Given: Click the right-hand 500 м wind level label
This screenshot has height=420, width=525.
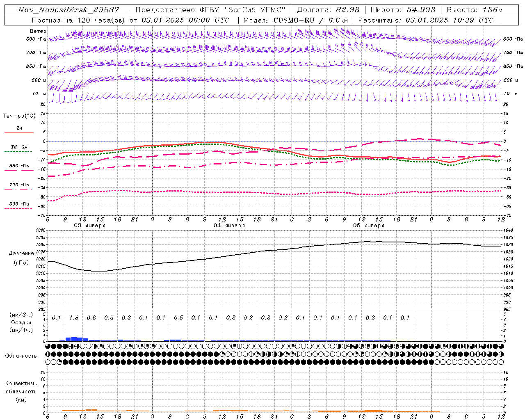Looking at the screenshot, I should pos(510,80).
